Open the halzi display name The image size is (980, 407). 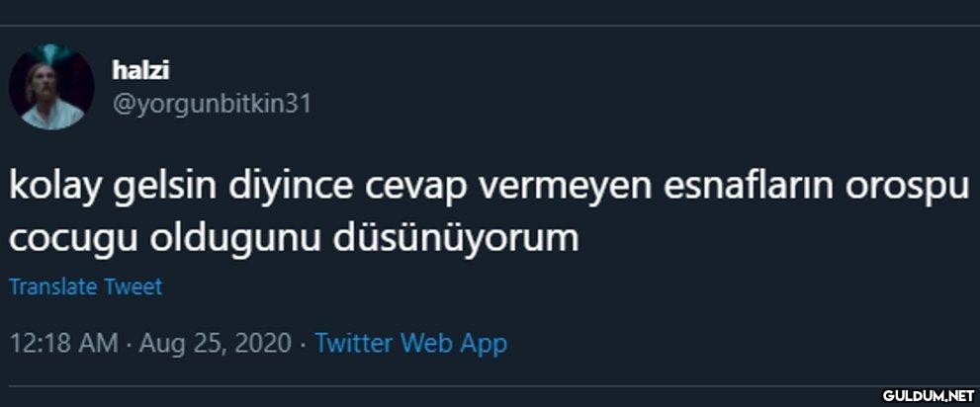pos(142,70)
